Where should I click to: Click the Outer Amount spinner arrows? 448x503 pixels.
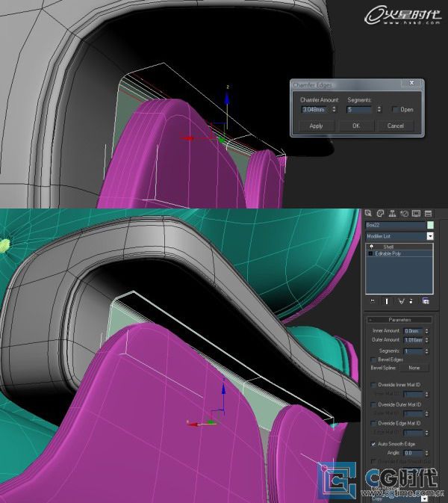tap(426, 340)
